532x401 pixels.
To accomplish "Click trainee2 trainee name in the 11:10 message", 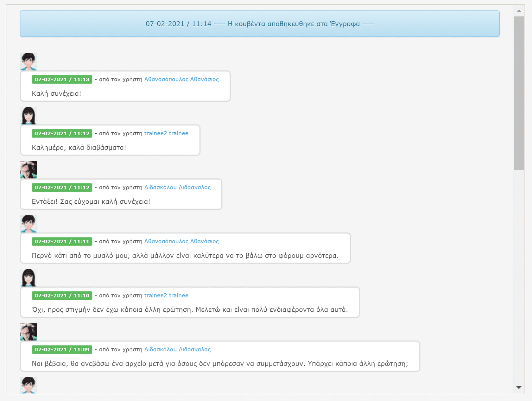I will (166, 296).
